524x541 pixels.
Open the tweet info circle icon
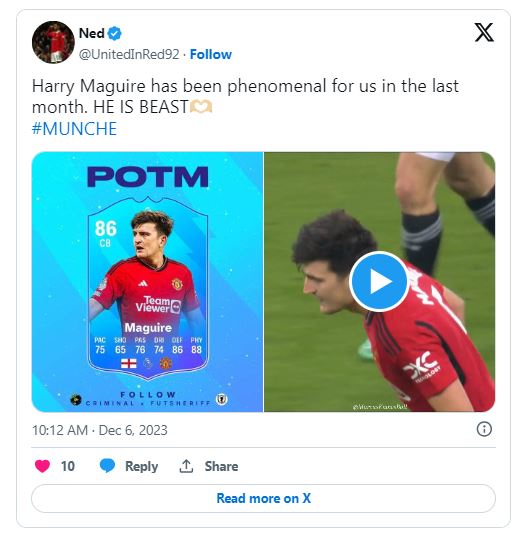pyautogui.click(x=484, y=429)
